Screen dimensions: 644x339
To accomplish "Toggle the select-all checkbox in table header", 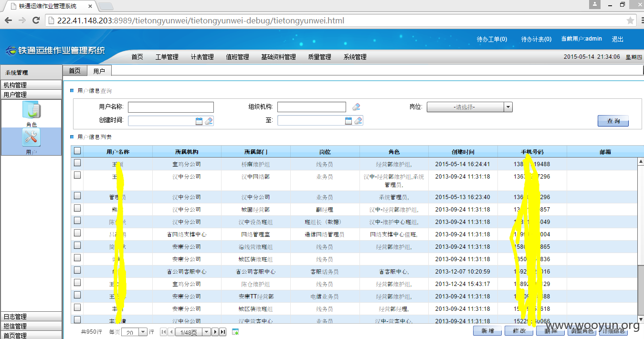I will point(77,151).
